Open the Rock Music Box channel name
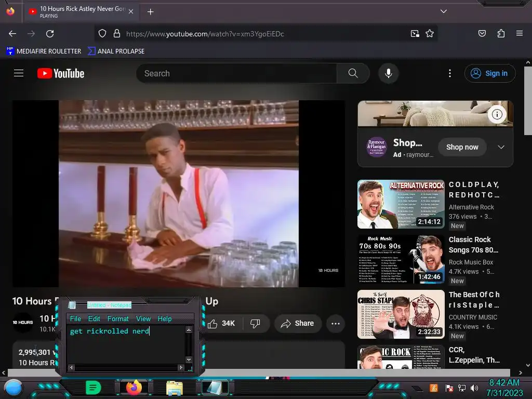The width and height of the screenshot is (532, 399). (471, 262)
